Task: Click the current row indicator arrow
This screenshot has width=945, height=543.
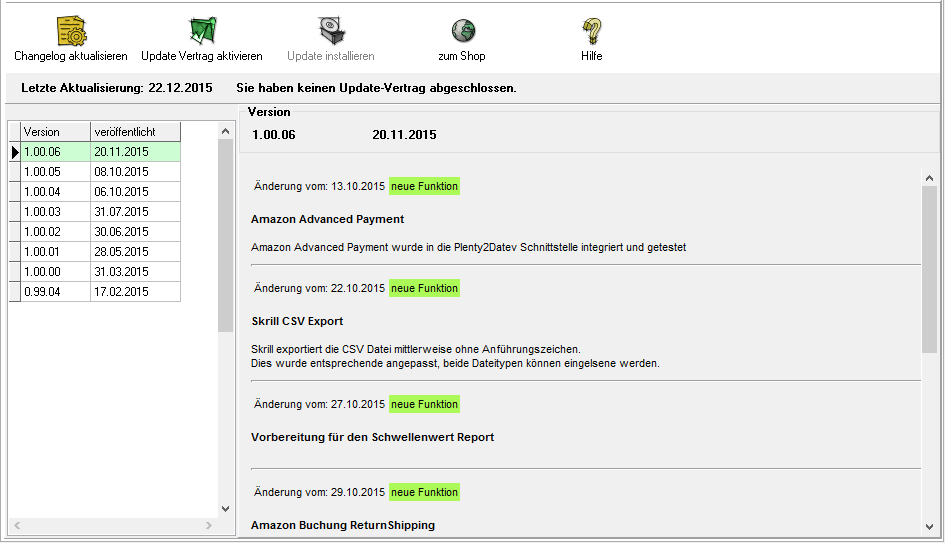Action: pos(14,152)
